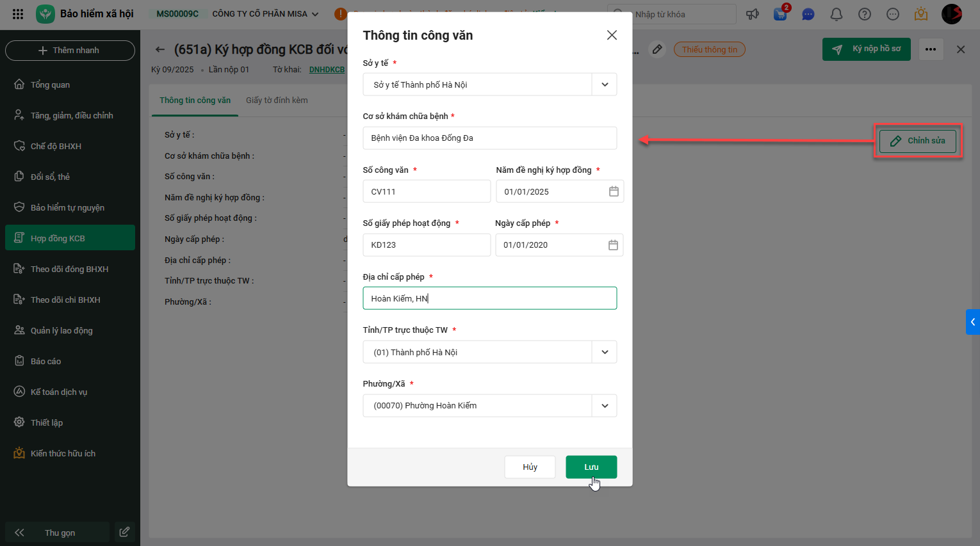Open the Phường/Xã dropdown list
Image resolution: width=980 pixels, height=546 pixels.
pos(605,406)
